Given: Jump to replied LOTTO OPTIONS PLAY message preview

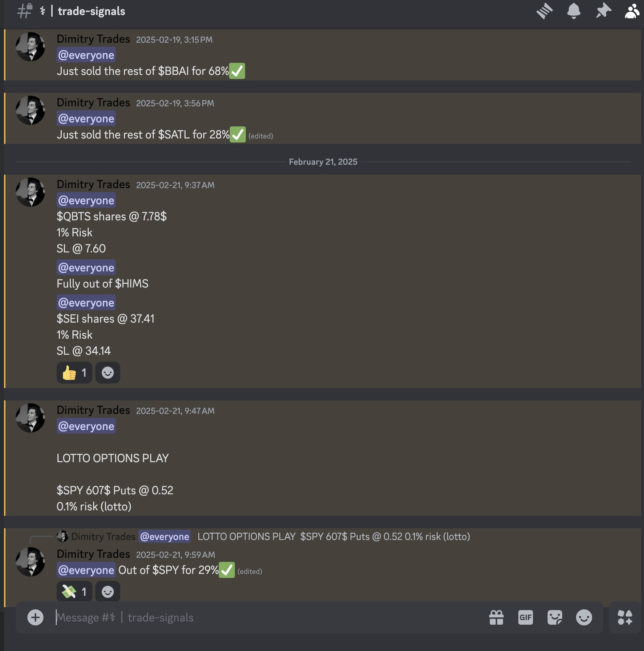Looking at the screenshot, I should pyautogui.click(x=334, y=536).
